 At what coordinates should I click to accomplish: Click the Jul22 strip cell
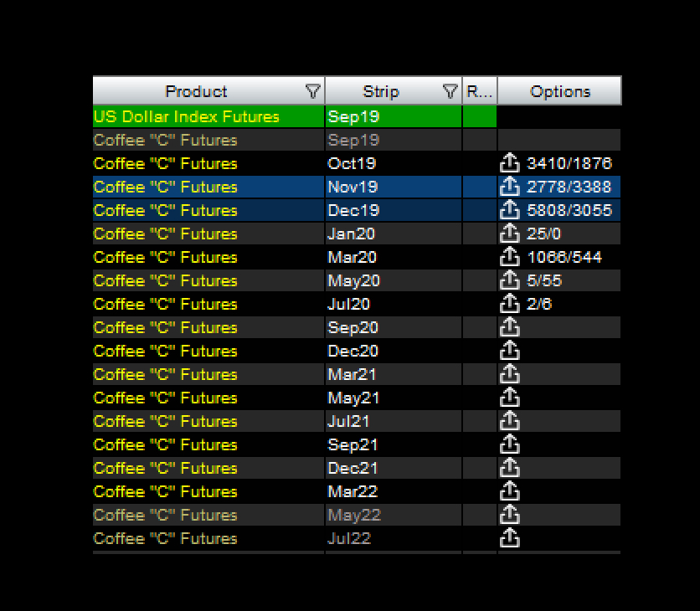pos(394,538)
